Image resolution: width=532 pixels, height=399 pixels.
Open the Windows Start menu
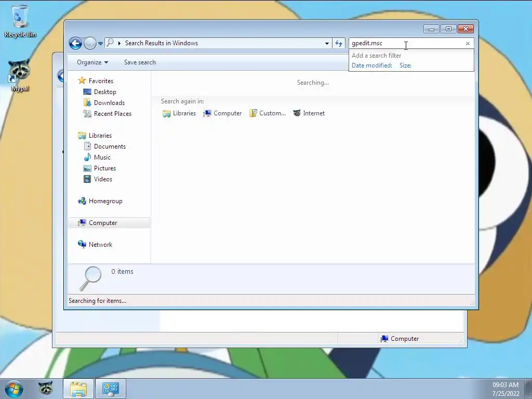[x=14, y=389]
